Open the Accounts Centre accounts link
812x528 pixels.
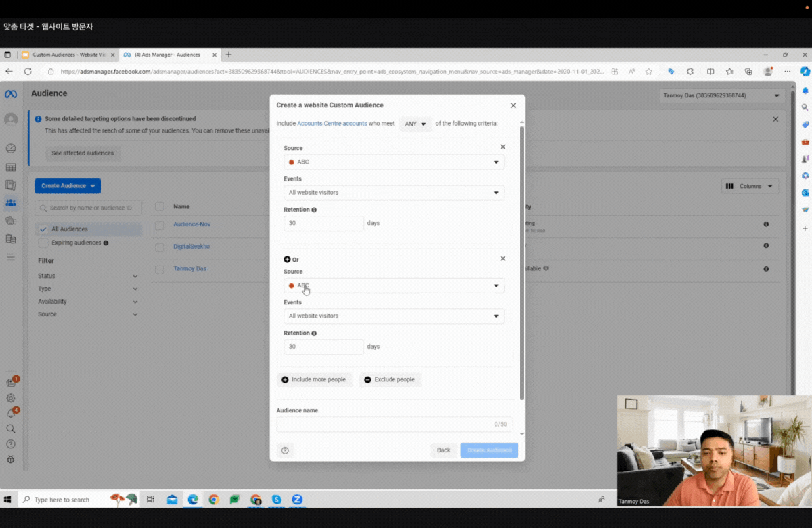click(x=332, y=124)
